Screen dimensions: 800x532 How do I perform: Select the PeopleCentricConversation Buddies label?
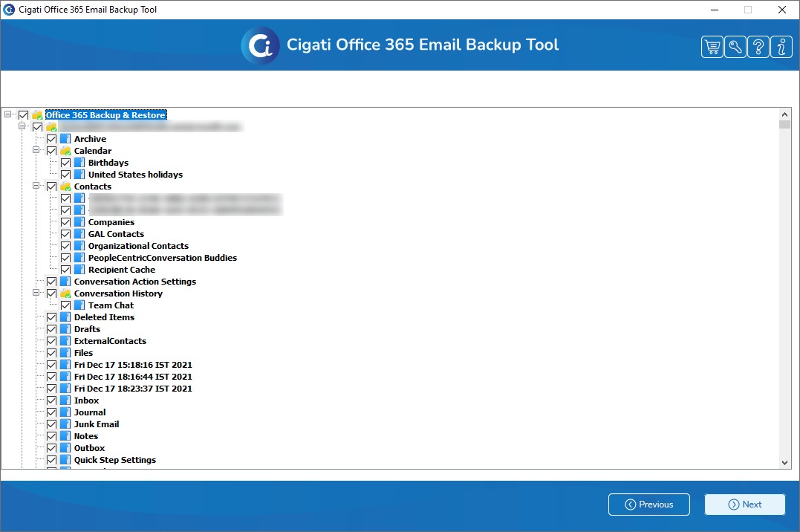point(163,258)
